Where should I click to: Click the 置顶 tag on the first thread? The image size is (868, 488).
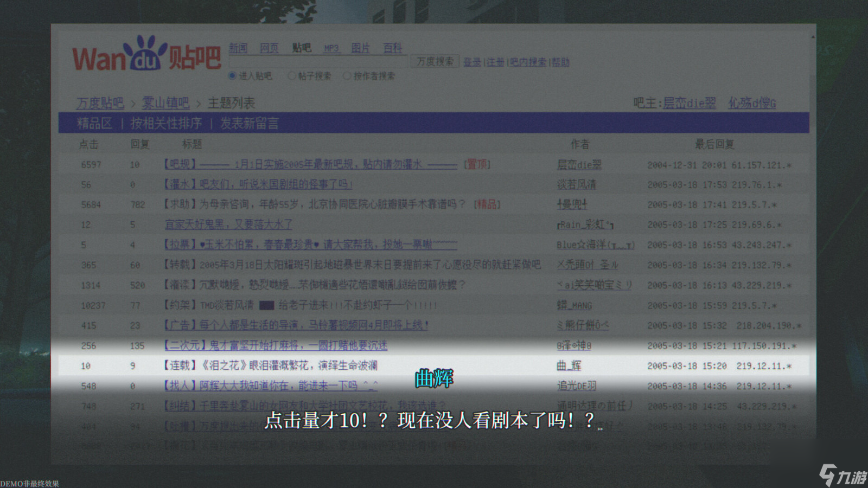477,164
